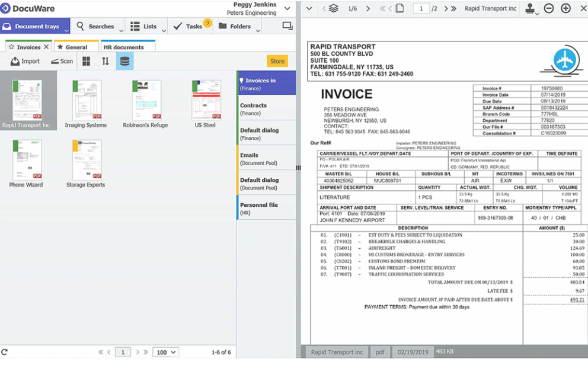
Task: Close the document viewer
Action: [x=583, y=8]
